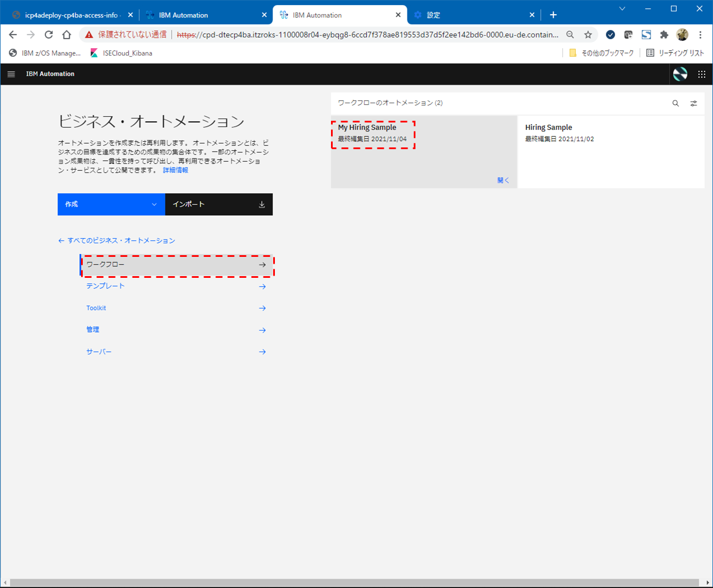This screenshot has height=588, width=713.
Task: Click the 最終編集日 2021/11/02 date text
Action: point(559,139)
